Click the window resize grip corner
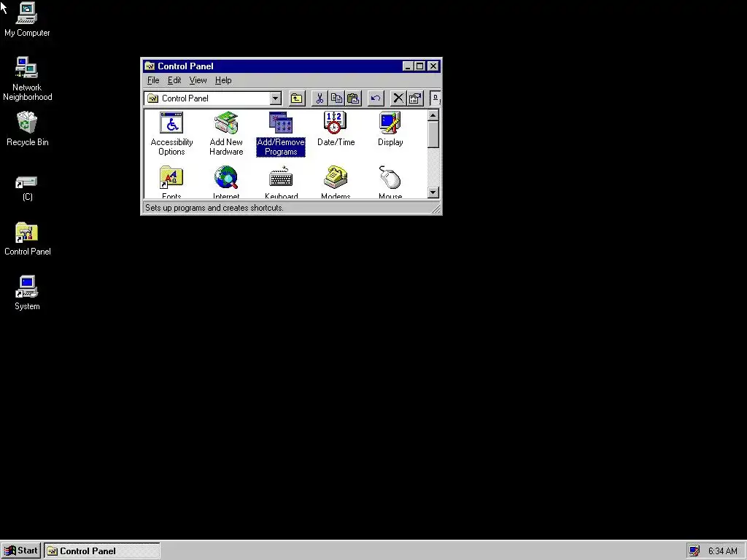The height and width of the screenshot is (560, 747). tap(436, 209)
